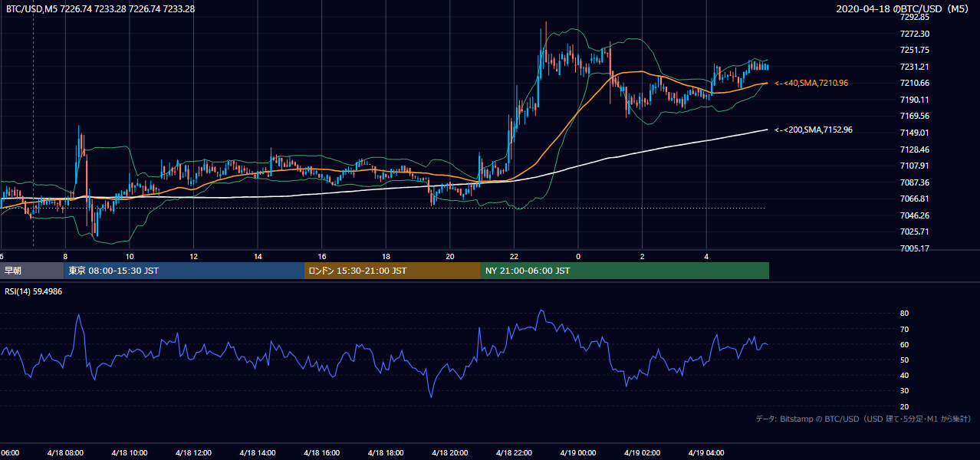Click price axis value 7190.11
The width and height of the screenshot is (980, 460).
coord(915,100)
